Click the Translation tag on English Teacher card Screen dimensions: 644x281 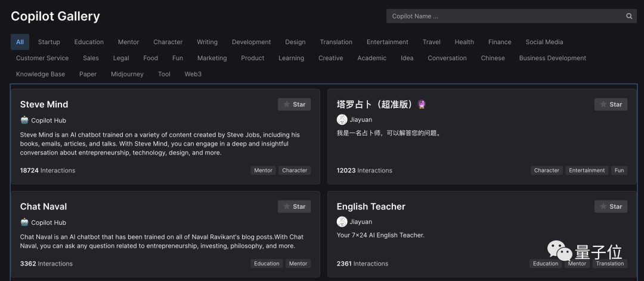[609, 264]
